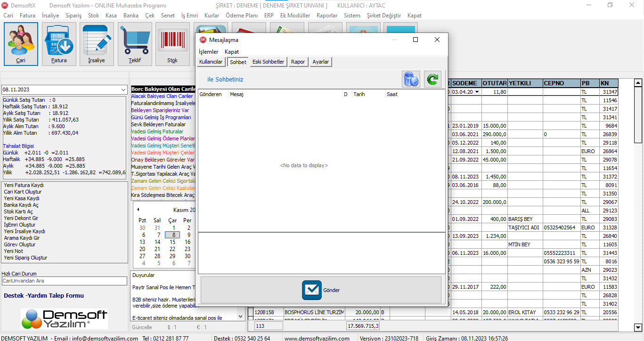Screen dimensions: 644x341
Task: Click Cari Kart Oluştur shortcut
Action: click(x=23, y=192)
